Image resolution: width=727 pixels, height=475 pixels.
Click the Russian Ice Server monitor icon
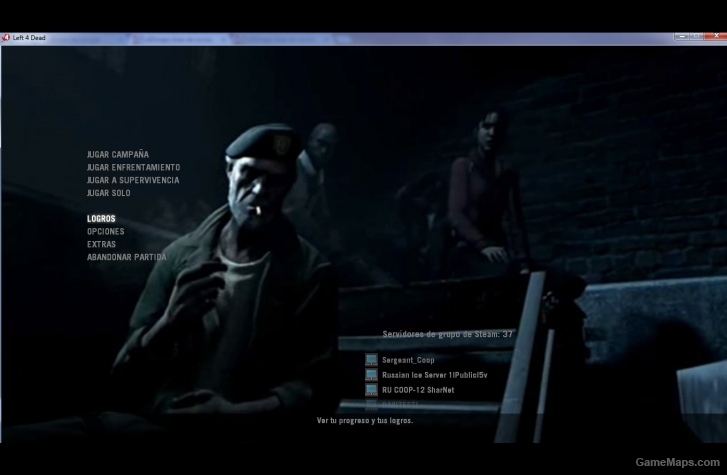[x=371, y=374]
